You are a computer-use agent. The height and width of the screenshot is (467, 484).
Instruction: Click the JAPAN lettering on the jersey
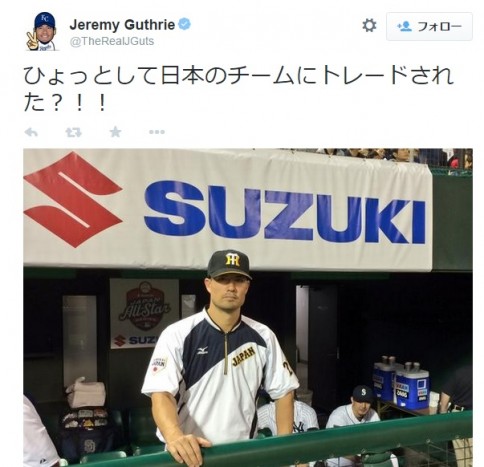point(244,356)
